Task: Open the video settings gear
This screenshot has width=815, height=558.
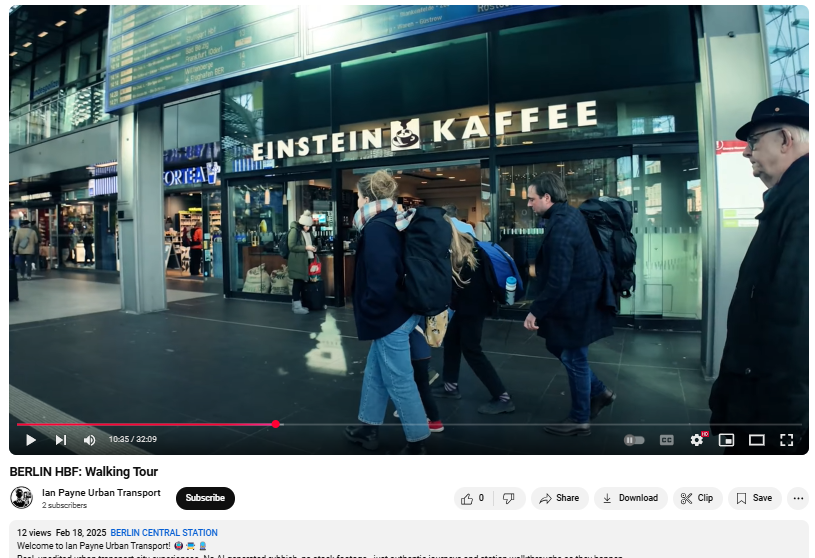Action: 697,440
